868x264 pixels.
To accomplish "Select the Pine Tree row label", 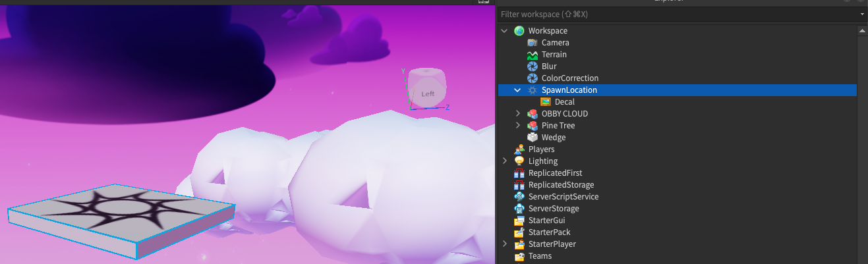I will [x=558, y=126].
